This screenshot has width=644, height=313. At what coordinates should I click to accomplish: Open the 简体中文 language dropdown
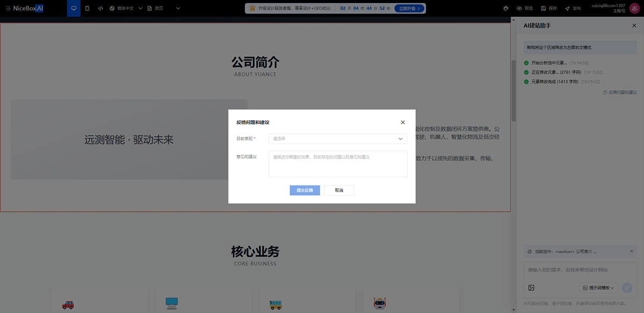coord(126,9)
